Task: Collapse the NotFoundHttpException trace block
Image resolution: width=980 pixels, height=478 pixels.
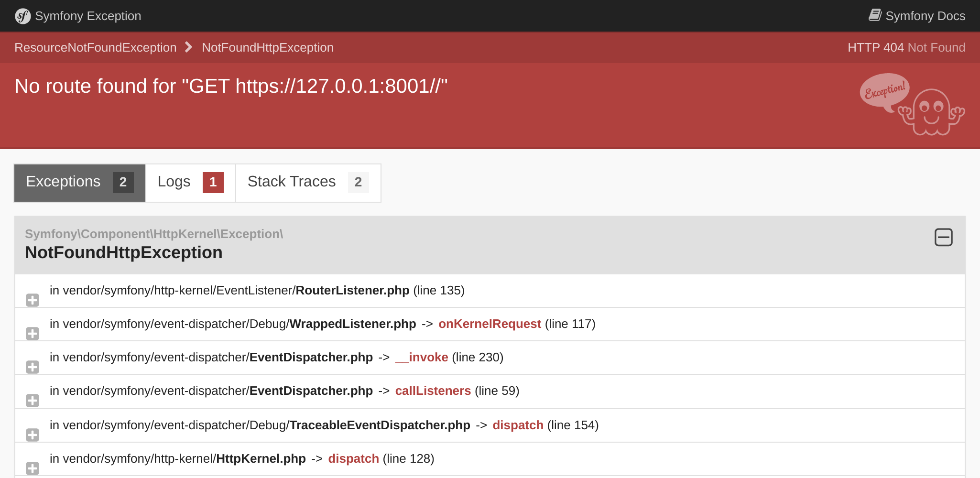Action: (x=943, y=237)
